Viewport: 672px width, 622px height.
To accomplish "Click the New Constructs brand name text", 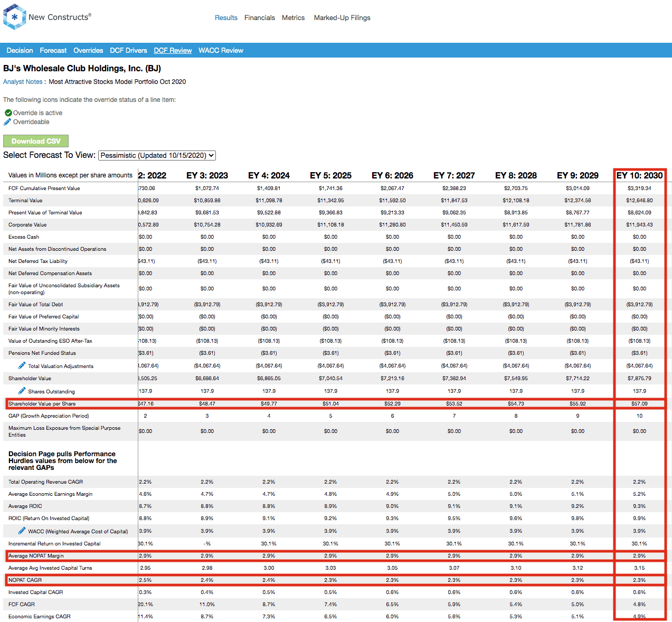I will pyautogui.click(x=60, y=17).
